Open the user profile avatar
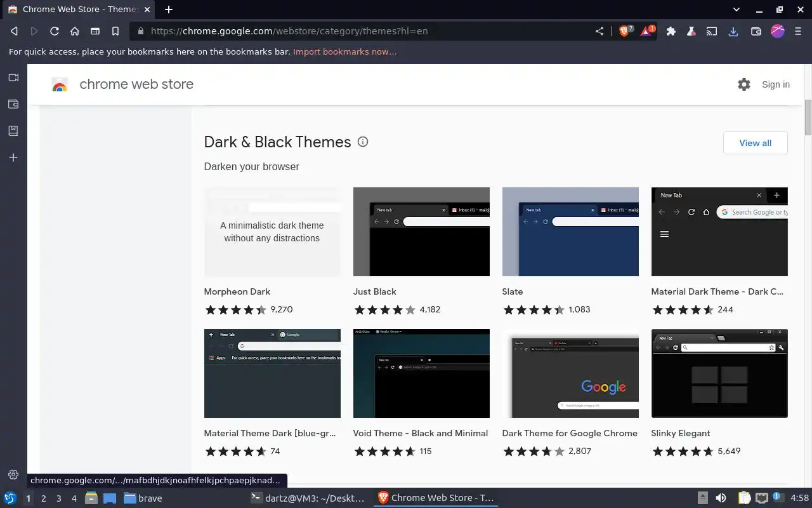Screen dimensions: 812x508 (x=778, y=30)
